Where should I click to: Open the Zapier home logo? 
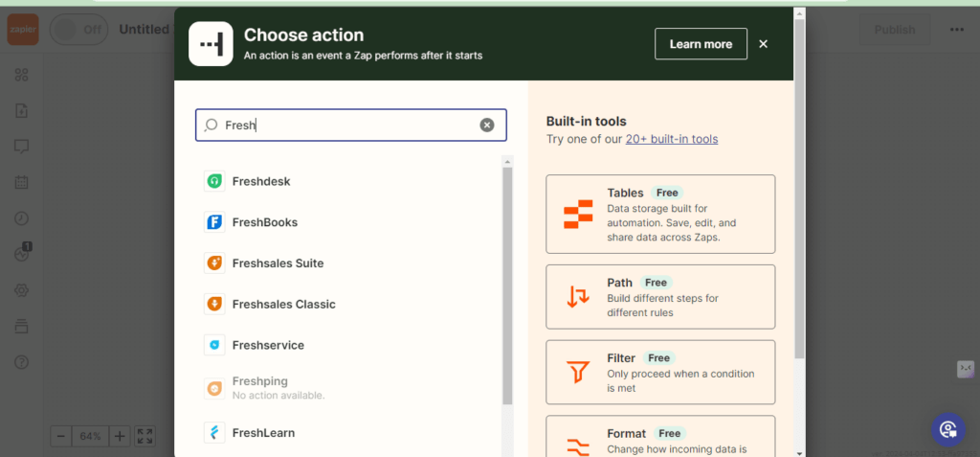coord(22,30)
